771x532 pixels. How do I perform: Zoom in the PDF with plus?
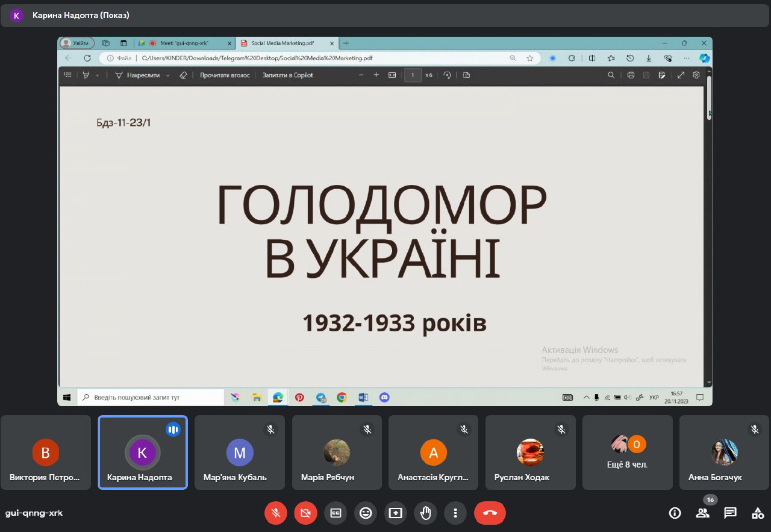point(376,75)
